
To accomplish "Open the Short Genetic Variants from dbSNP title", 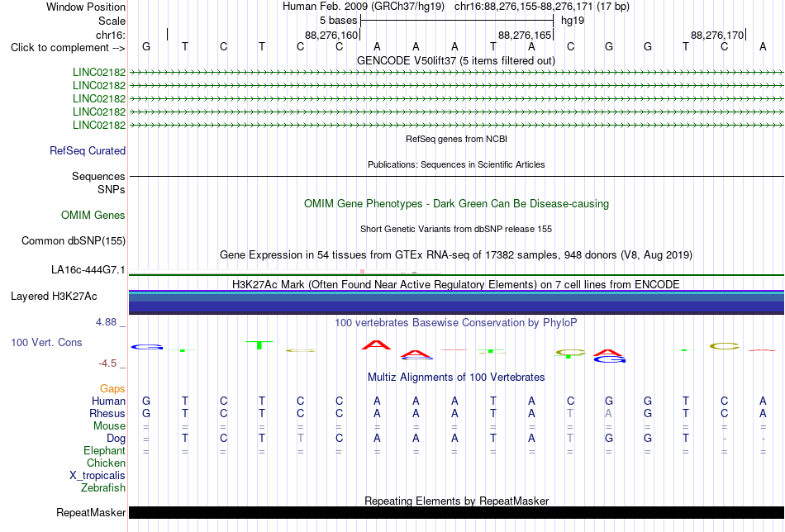I will point(456,229).
